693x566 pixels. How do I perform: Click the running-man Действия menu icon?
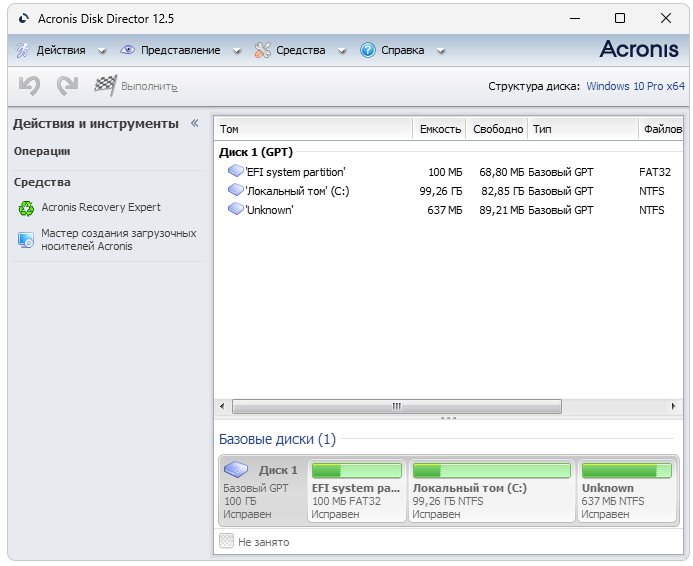coord(23,50)
